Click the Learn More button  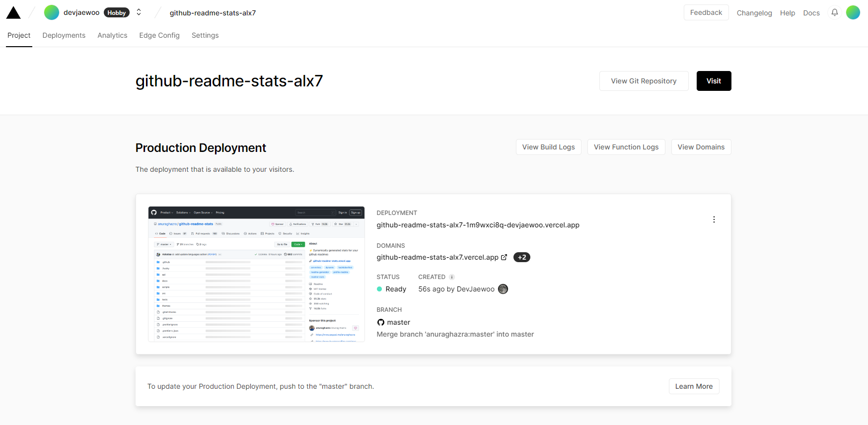point(694,386)
